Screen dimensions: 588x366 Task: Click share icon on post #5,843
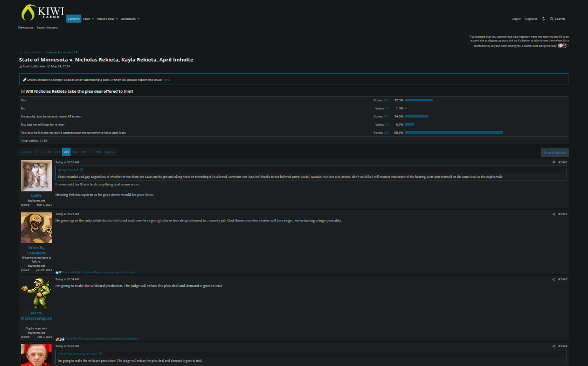point(554,279)
